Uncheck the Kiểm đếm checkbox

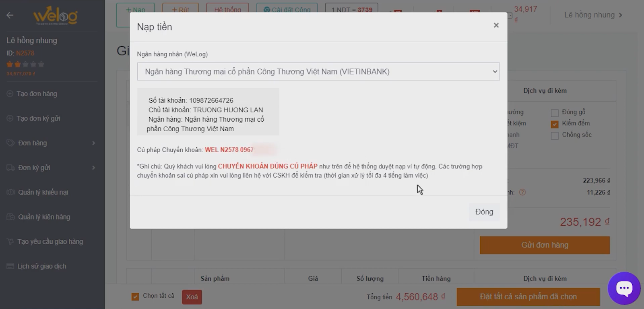(x=555, y=124)
